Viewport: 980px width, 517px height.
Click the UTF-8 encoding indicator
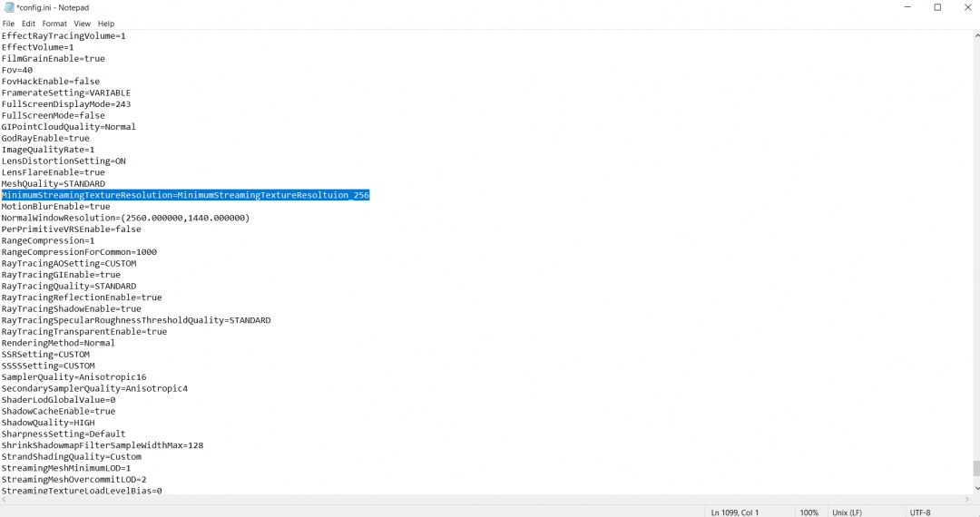(x=921, y=512)
